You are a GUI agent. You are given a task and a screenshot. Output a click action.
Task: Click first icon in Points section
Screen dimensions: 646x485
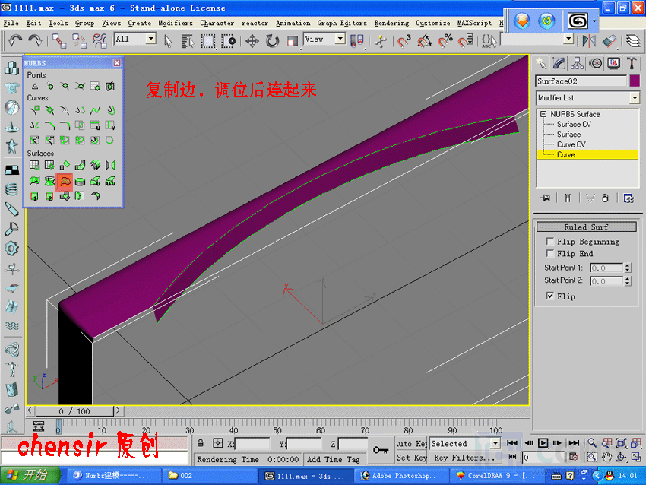[x=35, y=86]
